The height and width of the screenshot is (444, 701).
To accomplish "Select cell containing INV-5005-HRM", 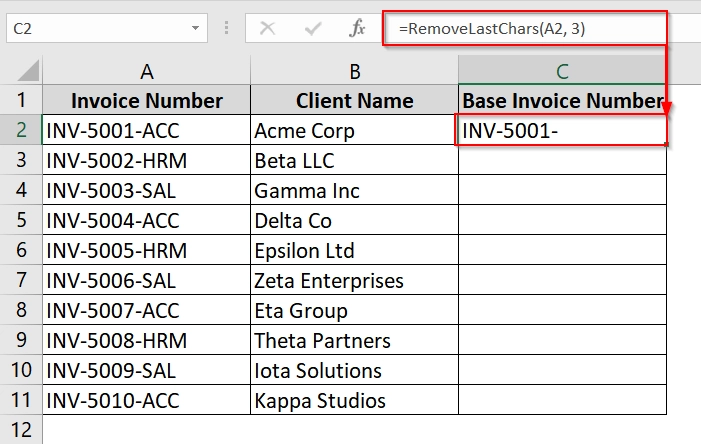I will point(147,249).
